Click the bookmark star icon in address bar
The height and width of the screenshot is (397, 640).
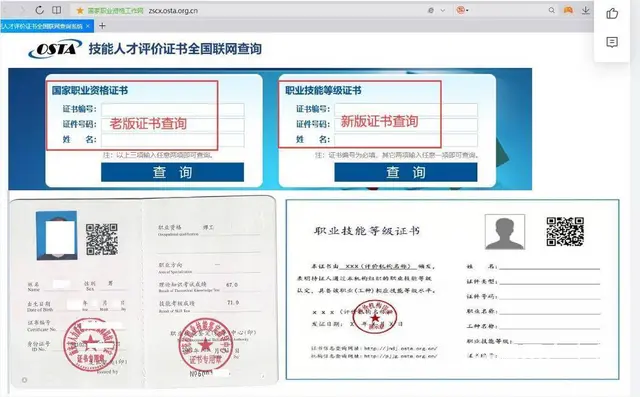click(x=80, y=11)
